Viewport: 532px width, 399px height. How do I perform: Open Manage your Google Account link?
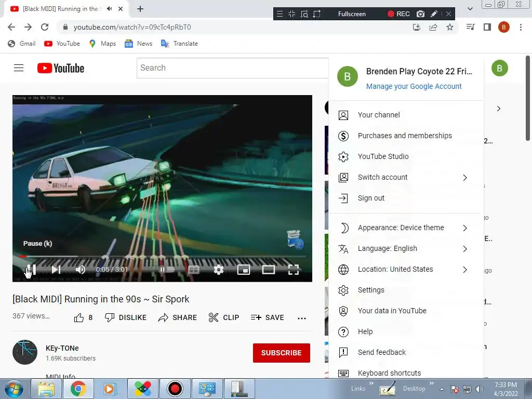[414, 86]
